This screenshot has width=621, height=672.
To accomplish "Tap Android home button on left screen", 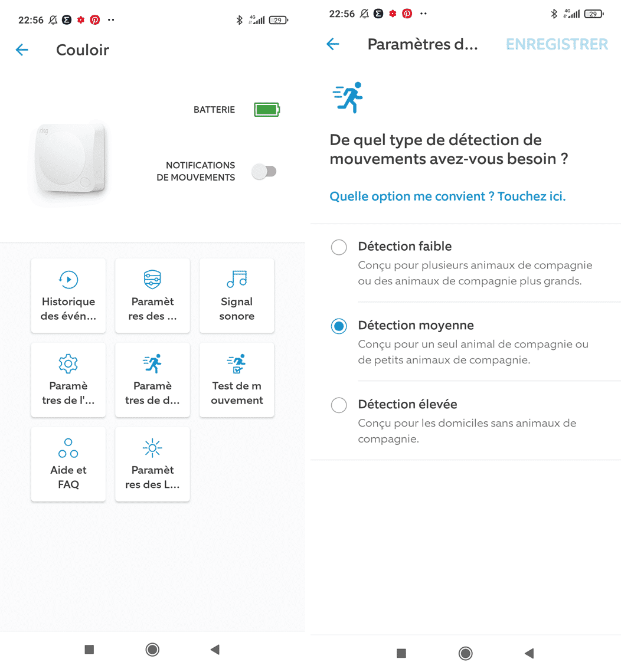I will [152, 650].
